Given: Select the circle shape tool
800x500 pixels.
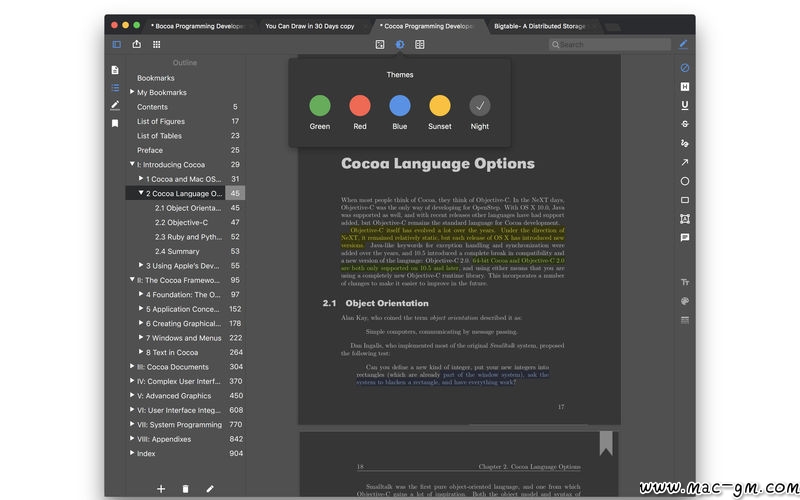Looking at the screenshot, I should (685, 181).
